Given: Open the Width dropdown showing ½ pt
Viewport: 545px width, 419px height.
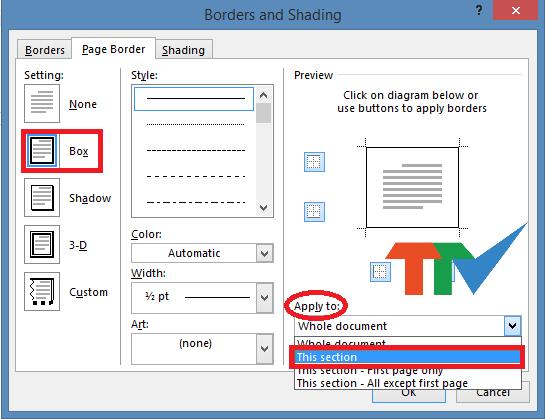Looking at the screenshot, I should coord(202,298).
